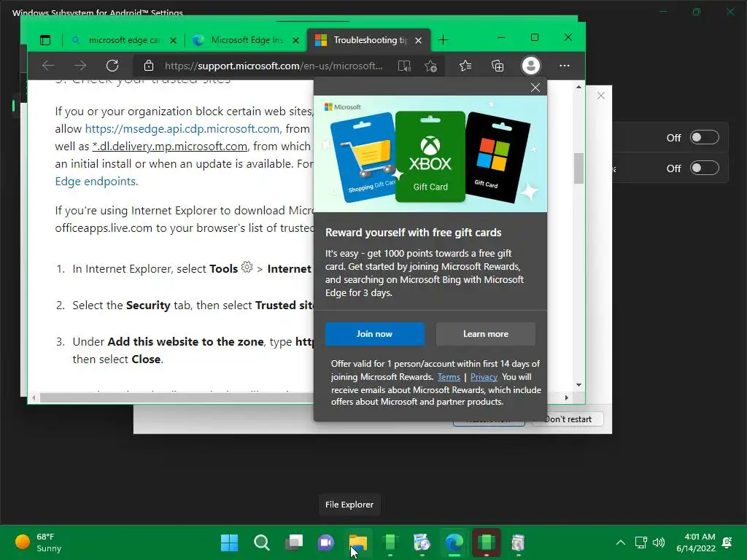The width and height of the screenshot is (747, 560).
Task: Open the Favorites list icon
Action: click(x=465, y=66)
